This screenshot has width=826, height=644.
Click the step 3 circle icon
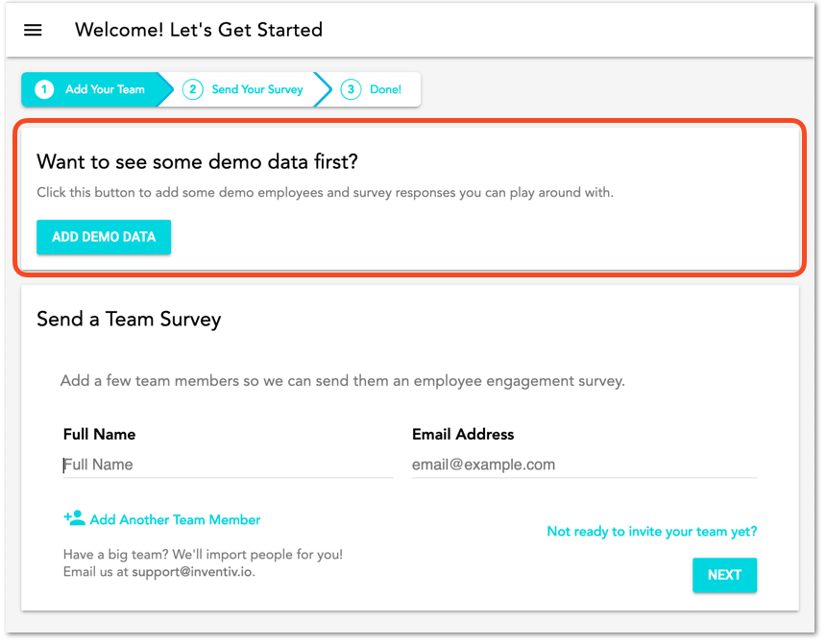click(351, 89)
